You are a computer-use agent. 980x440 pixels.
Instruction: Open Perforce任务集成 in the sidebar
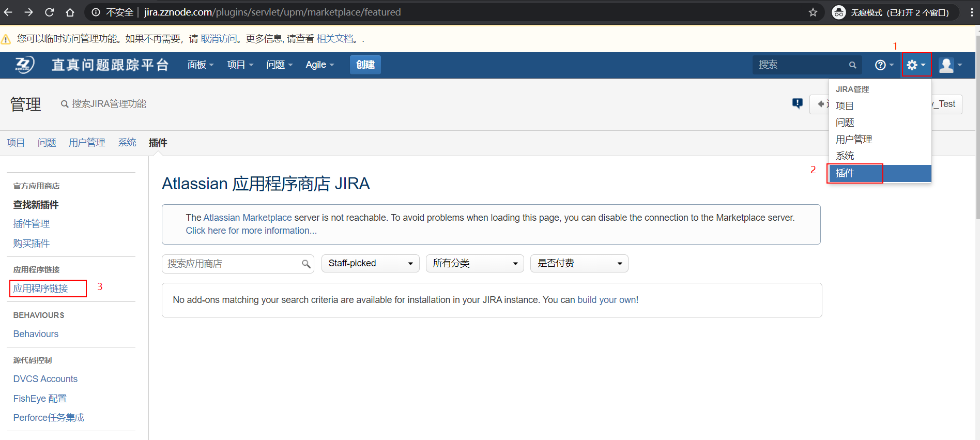click(x=49, y=418)
